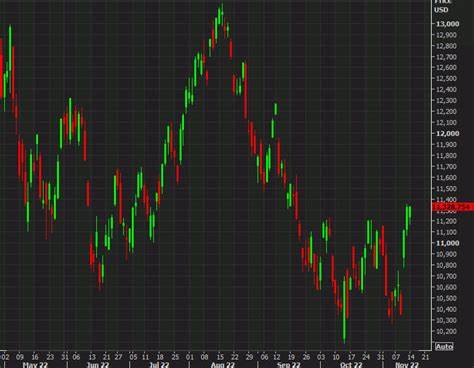Viewport: 474px width, 368px height.
Task: Click the 11,400 price level
Action: pos(446,200)
